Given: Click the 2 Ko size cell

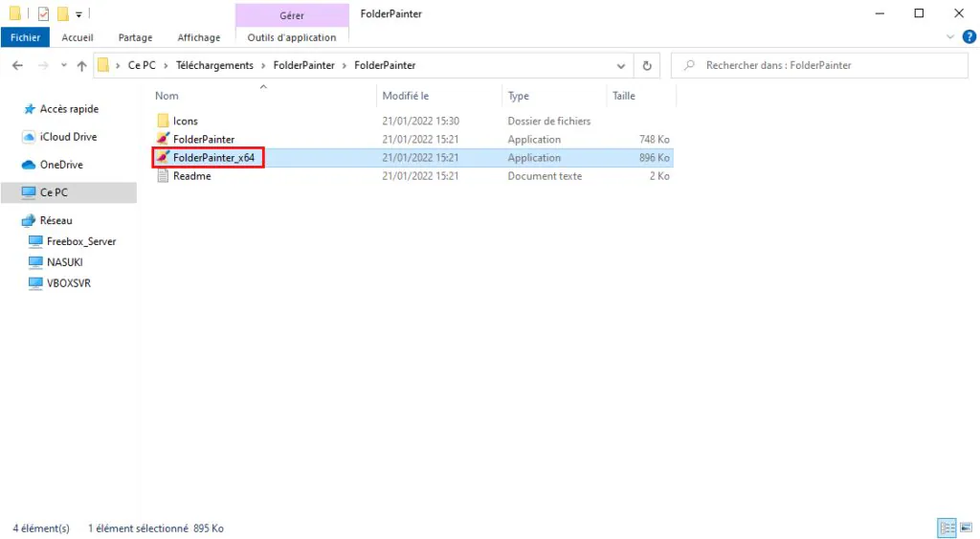Looking at the screenshot, I should [659, 176].
